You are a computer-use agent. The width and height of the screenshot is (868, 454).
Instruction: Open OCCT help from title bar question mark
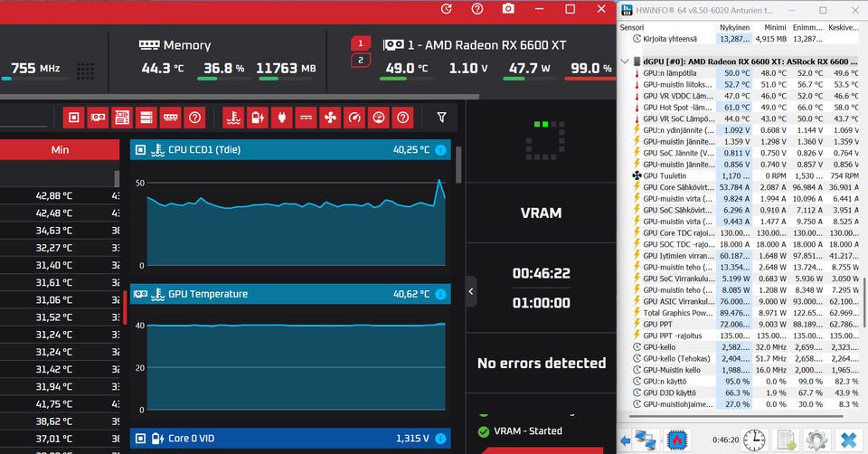(x=477, y=9)
